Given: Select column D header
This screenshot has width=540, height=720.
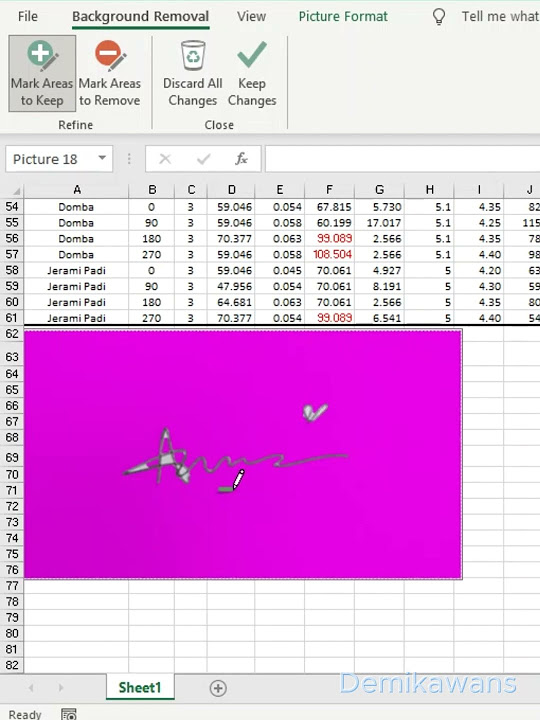Looking at the screenshot, I should (x=231, y=190).
